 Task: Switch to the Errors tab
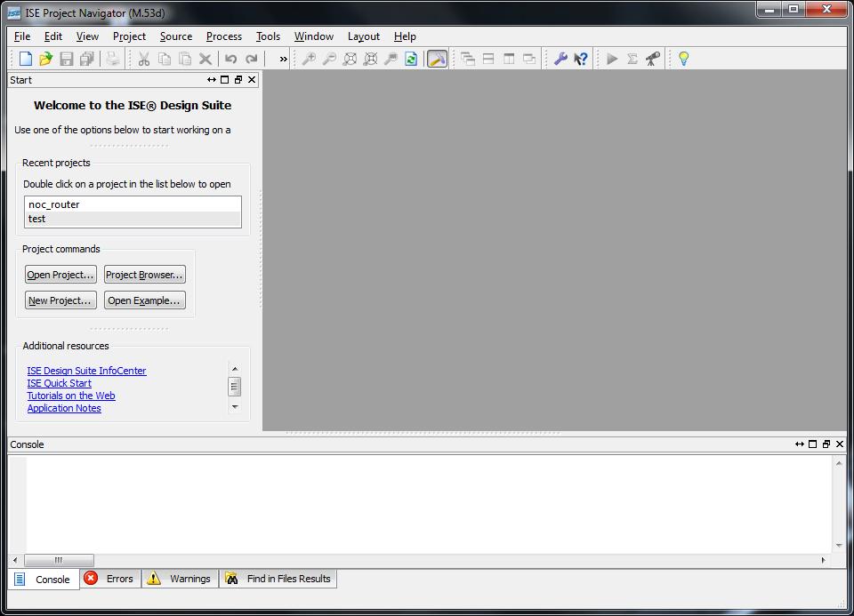pos(110,579)
